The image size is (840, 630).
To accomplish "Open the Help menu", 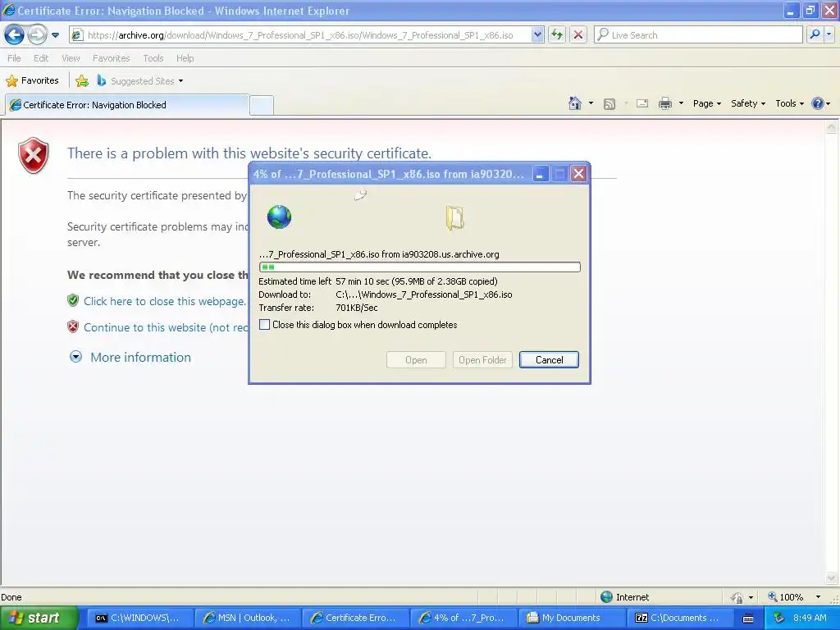I will 185,58.
